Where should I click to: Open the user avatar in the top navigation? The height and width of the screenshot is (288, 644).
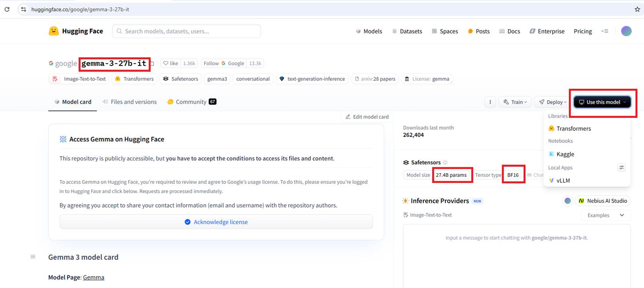coord(626,31)
